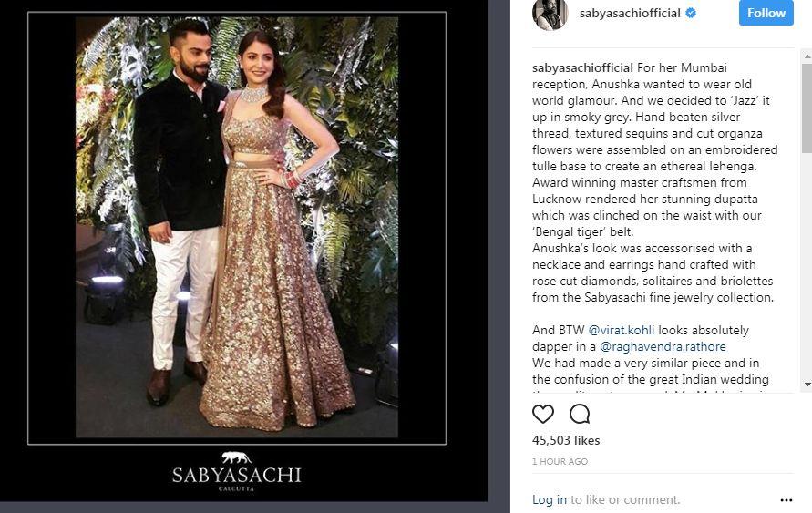Image resolution: width=812 pixels, height=513 pixels.
Task: Open the @raghavendra.rathore mention link
Action: [x=663, y=346]
